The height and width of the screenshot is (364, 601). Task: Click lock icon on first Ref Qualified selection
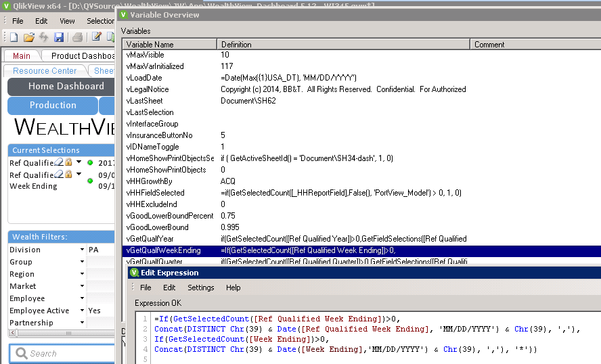tap(68, 162)
